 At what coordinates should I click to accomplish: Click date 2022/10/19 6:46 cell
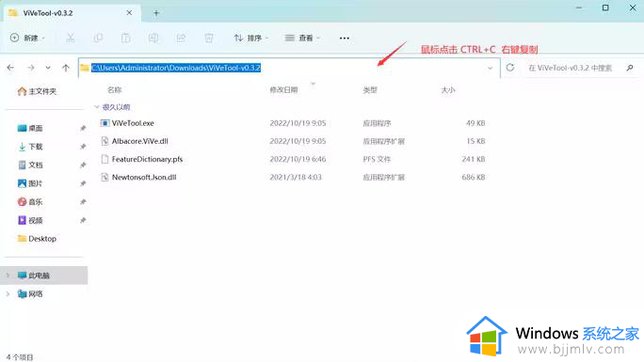[x=298, y=159]
